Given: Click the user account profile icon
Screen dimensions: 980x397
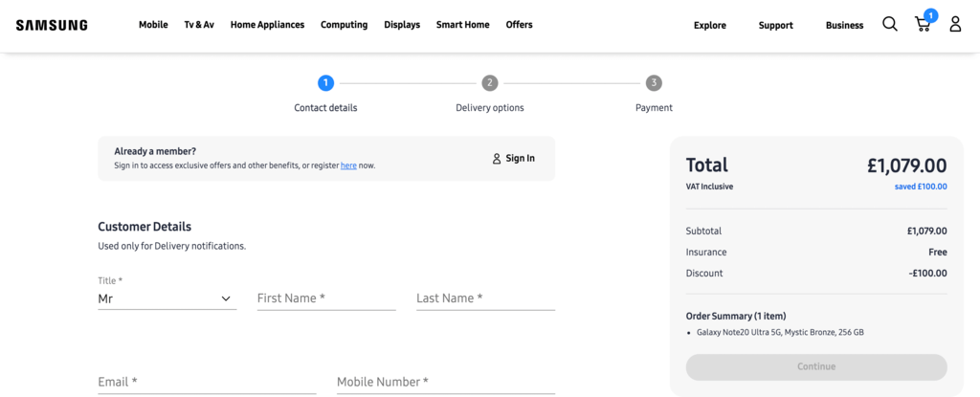Looking at the screenshot, I should click(x=955, y=24).
